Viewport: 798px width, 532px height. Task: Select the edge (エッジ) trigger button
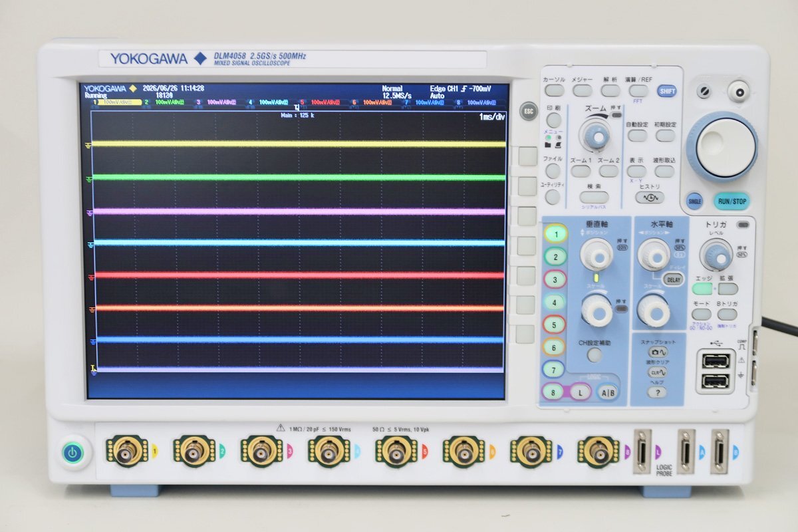point(702,289)
